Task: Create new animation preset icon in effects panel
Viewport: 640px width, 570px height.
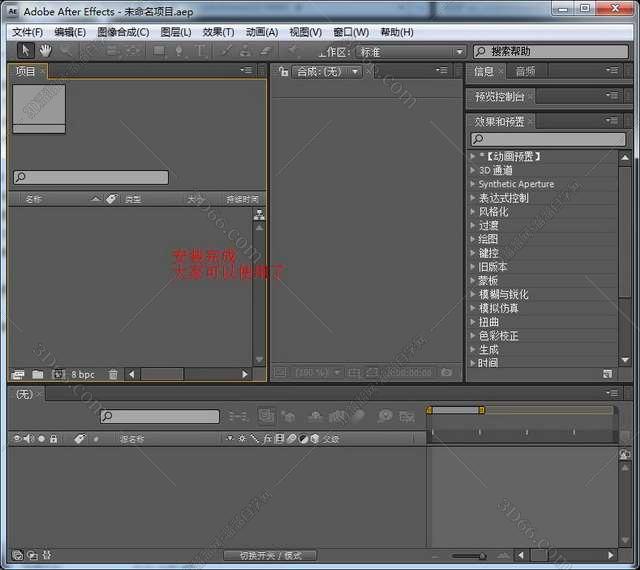Action: pos(607,374)
